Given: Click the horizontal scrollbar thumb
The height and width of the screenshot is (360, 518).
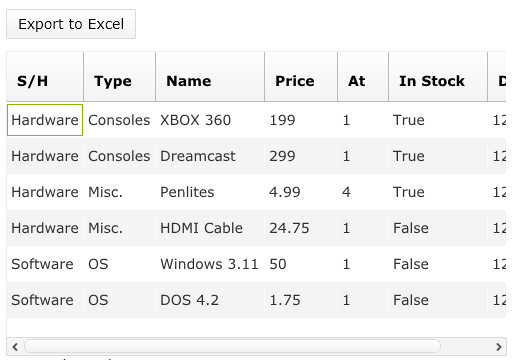Looking at the screenshot, I should point(232,346).
